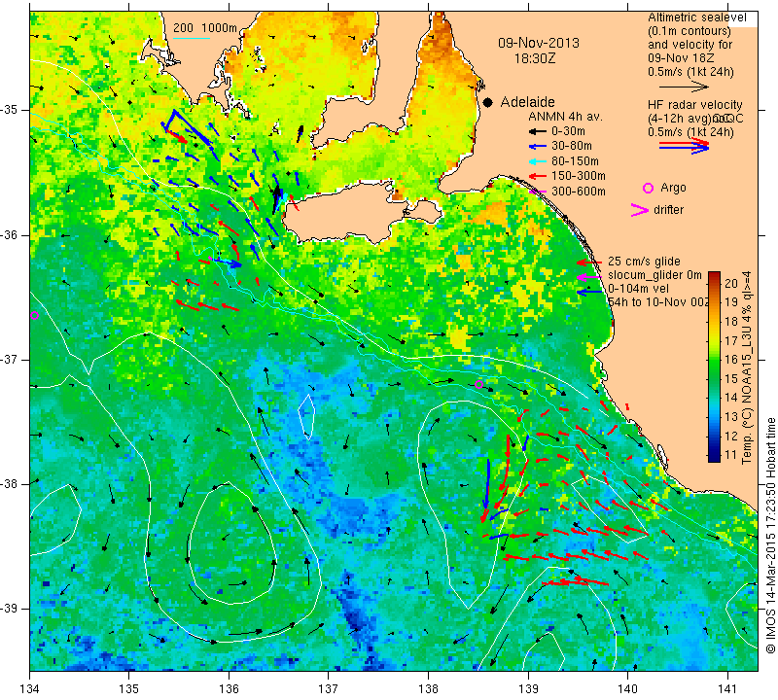Click the 0-30m depth label
The width and height of the screenshot is (778, 700).
pyautogui.click(x=568, y=131)
